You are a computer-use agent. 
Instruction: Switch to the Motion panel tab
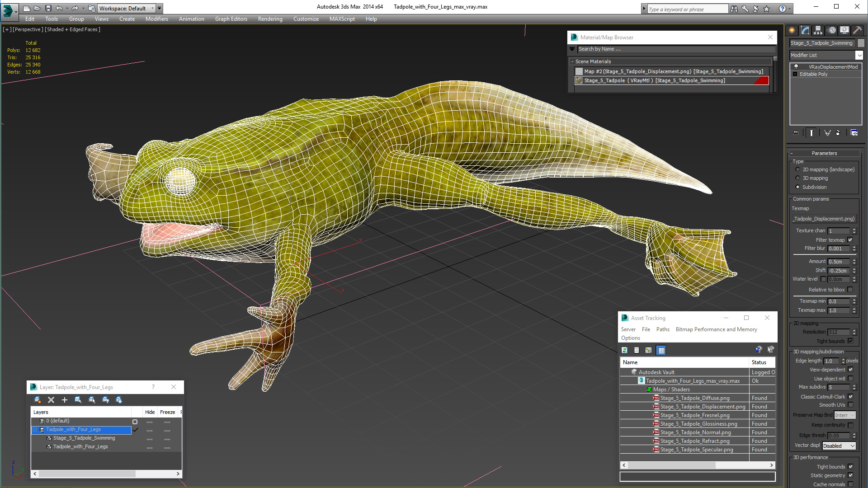click(831, 30)
